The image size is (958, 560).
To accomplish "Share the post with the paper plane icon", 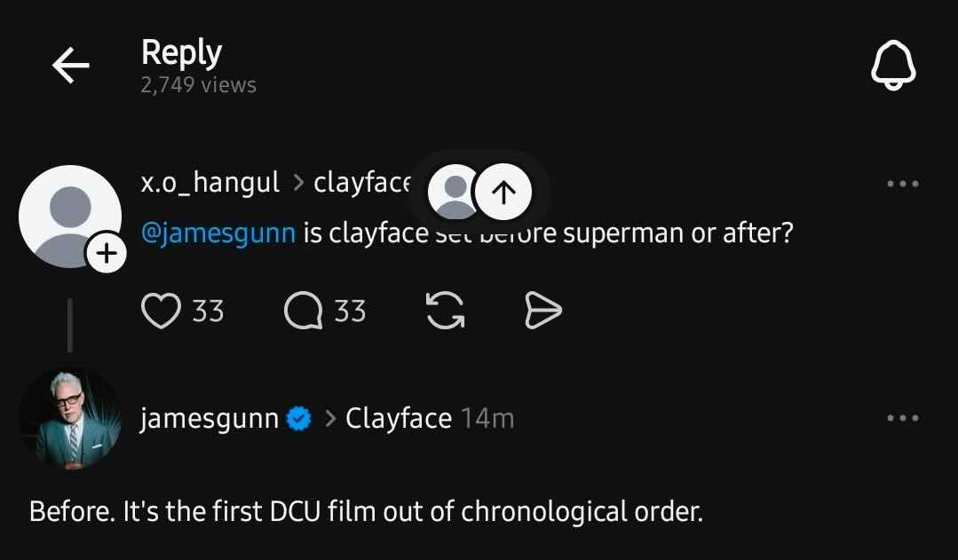I will (x=543, y=311).
